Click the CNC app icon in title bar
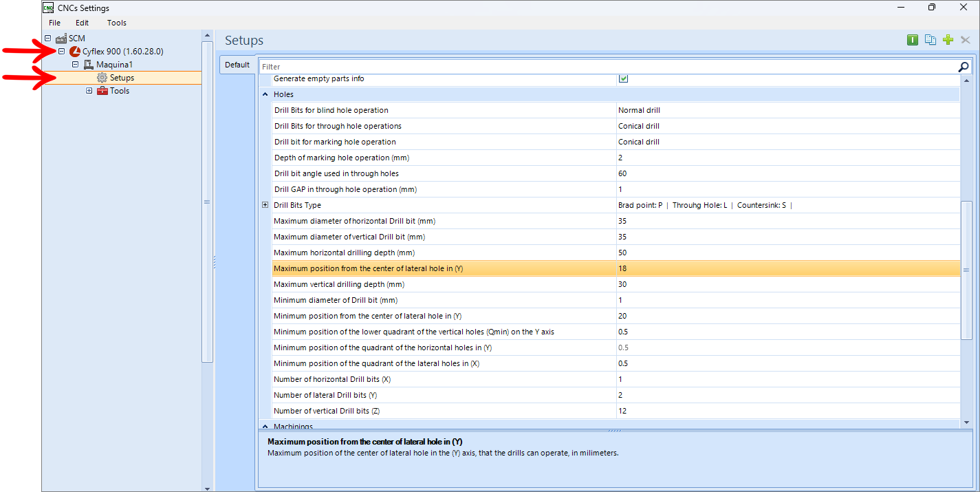Viewport: 980px width, 492px height. click(x=48, y=8)
